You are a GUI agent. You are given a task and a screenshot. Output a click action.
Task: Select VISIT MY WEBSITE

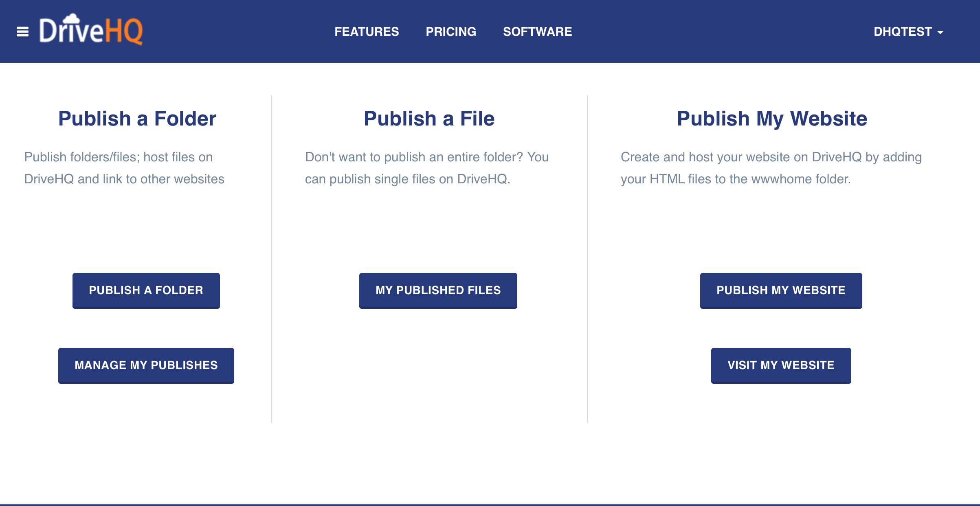781,365
